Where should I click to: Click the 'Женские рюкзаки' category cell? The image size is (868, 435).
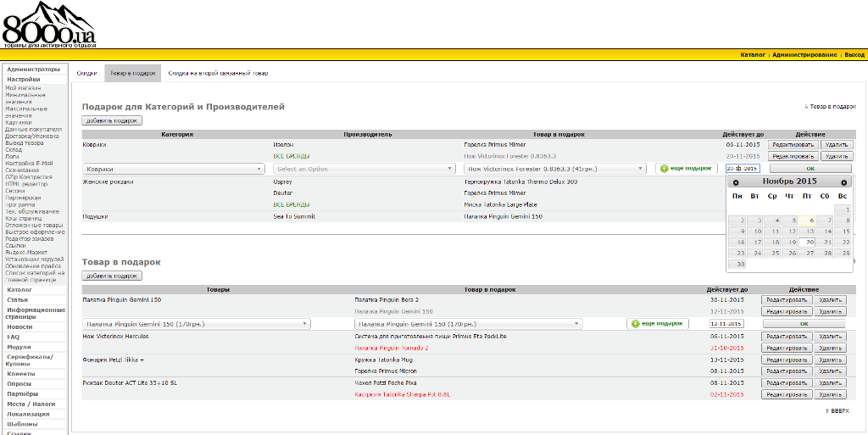click(x=108, y=181)
